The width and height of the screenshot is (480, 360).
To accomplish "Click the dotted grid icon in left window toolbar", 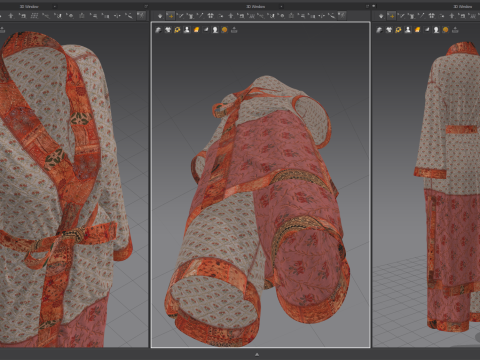I will (34, 16).
